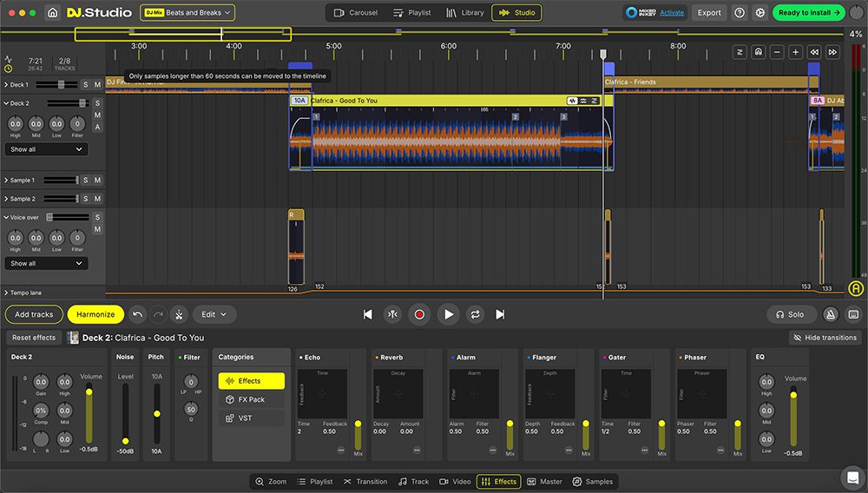Click the redo arrow button
This screenshot has height=493, width=868.
[x=158, y=314]
